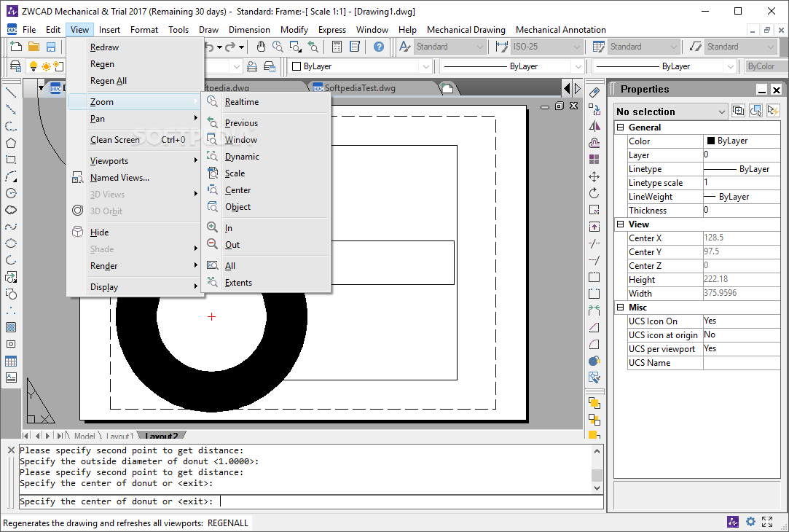Click the Rotate tool icon

(594, 193)
